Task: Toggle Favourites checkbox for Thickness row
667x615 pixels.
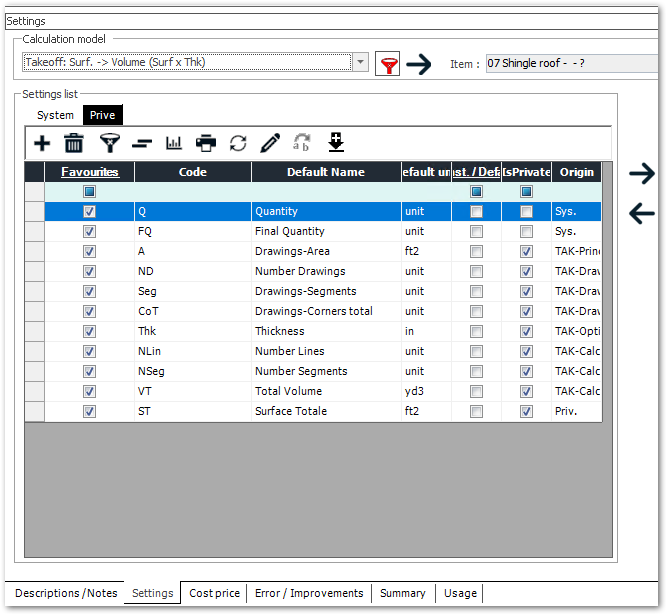Action: 90,331
